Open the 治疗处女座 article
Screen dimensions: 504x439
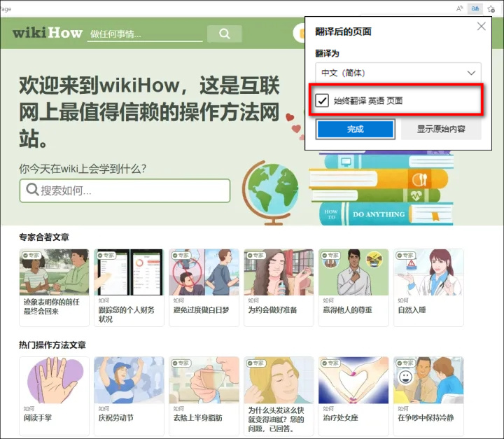(353, 396)
